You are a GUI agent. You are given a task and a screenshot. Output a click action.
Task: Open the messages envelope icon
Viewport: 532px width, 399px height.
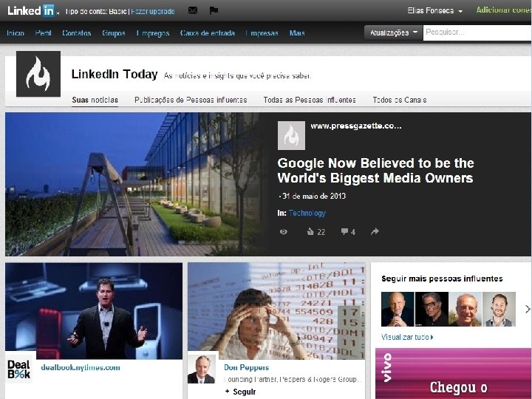tap(193, 10)
